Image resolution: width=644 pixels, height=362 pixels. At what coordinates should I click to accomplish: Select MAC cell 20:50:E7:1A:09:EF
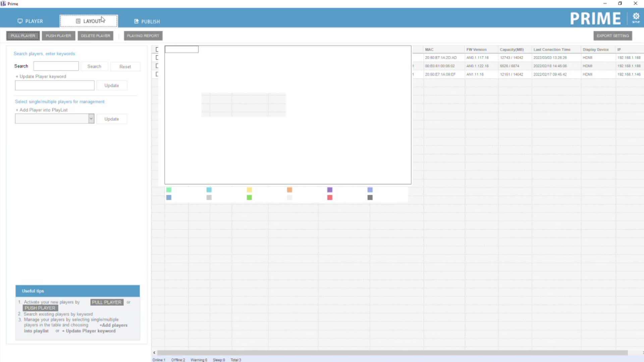tap(440, 74)
